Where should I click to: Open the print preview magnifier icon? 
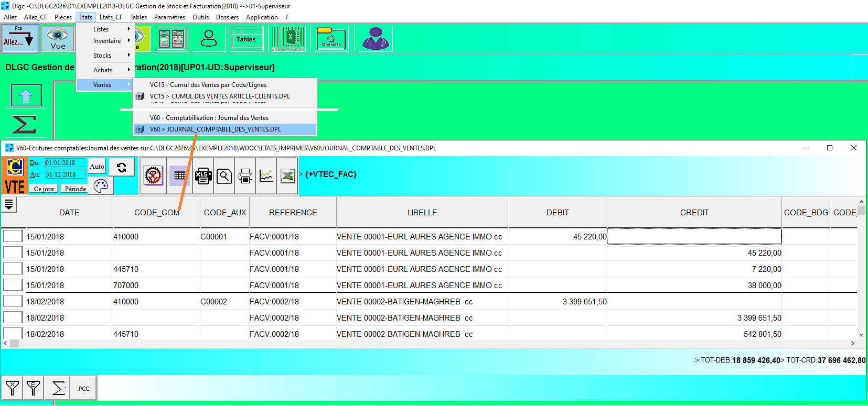pos(224,176)
